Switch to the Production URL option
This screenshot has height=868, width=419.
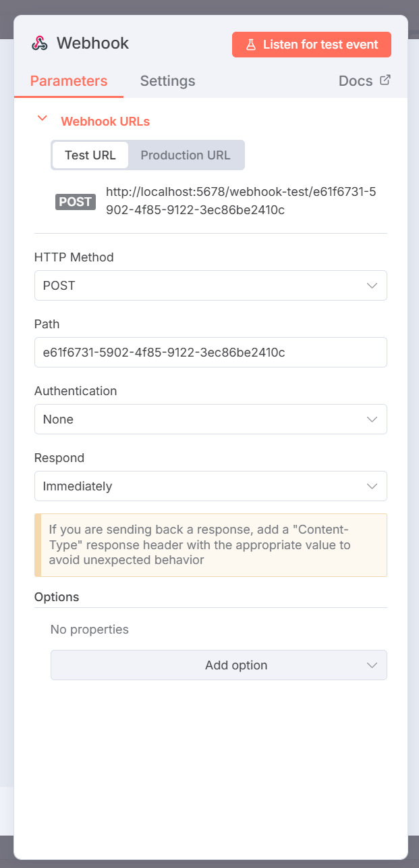186,155
